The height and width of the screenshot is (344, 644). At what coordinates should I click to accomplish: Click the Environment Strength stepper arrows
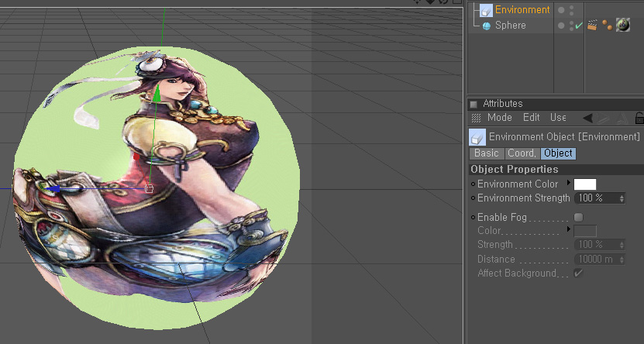(622, 198)
